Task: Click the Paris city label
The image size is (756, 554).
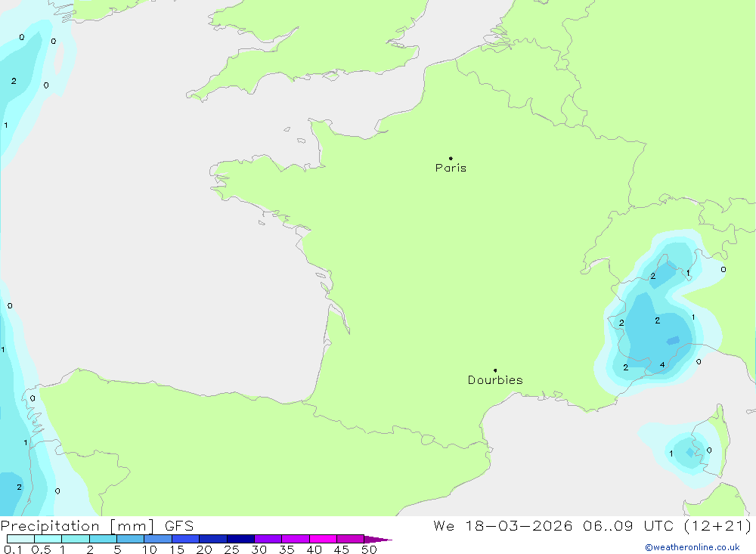Action: [451, 168]
